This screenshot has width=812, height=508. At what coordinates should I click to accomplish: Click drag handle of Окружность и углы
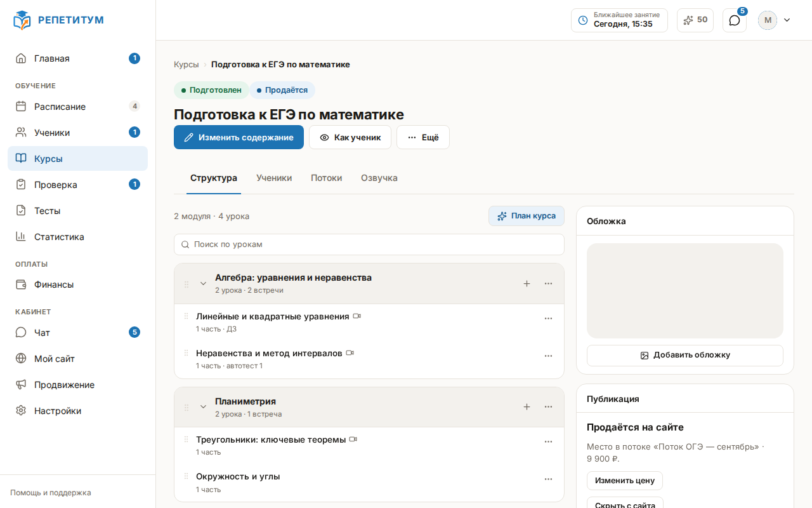(x=186, y=476)
